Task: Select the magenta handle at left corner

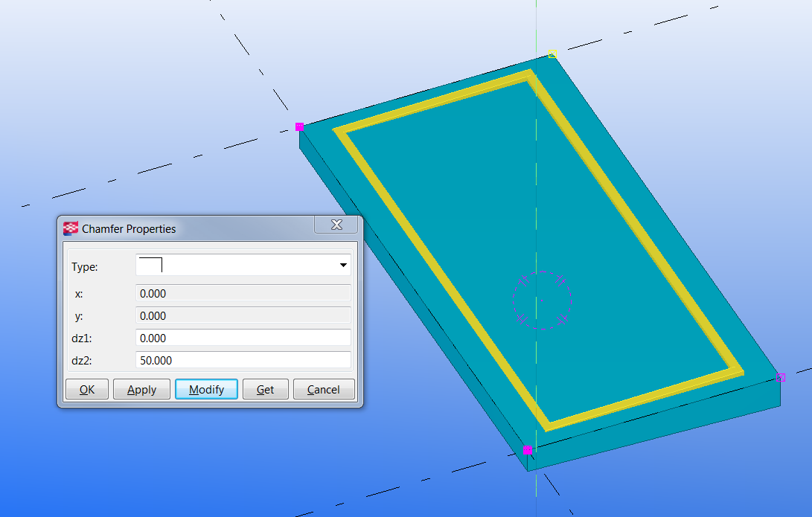Action: (x=299, y=126)
